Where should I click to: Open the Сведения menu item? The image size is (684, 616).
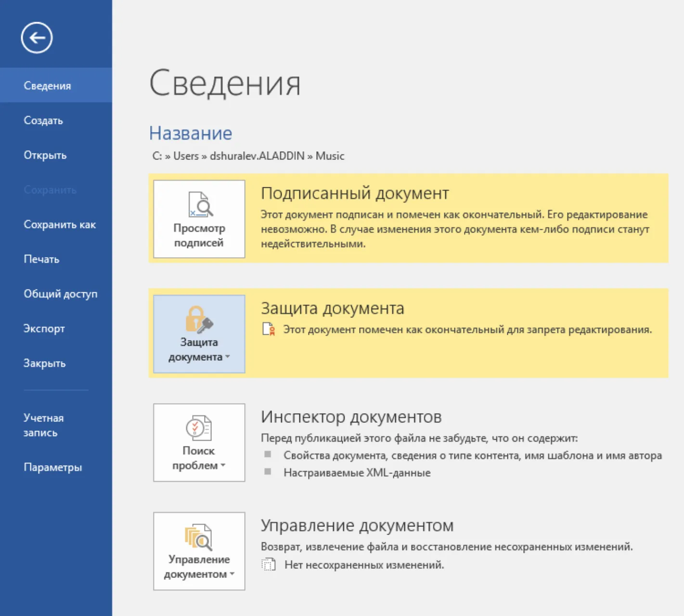click(x=56, y=85)
